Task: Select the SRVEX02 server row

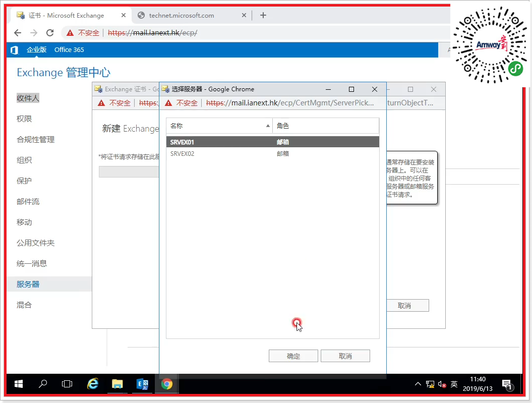Action: click(272, 154)
